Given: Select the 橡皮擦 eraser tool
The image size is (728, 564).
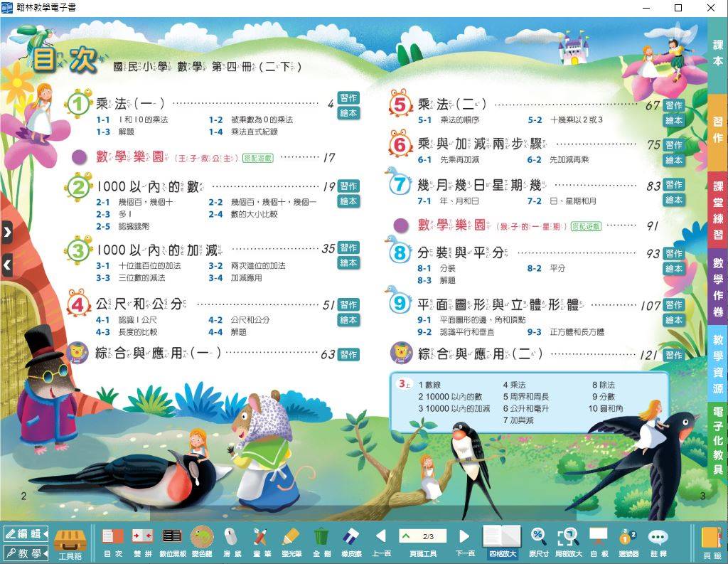Looking at the screenshot, I should [x=351, y=543].
